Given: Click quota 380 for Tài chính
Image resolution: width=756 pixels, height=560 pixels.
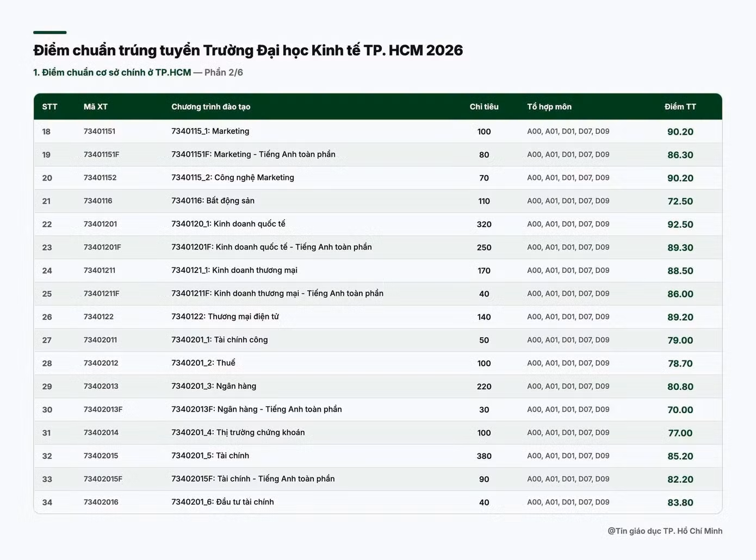Looking at the screenshot, I should coord(484,456).
